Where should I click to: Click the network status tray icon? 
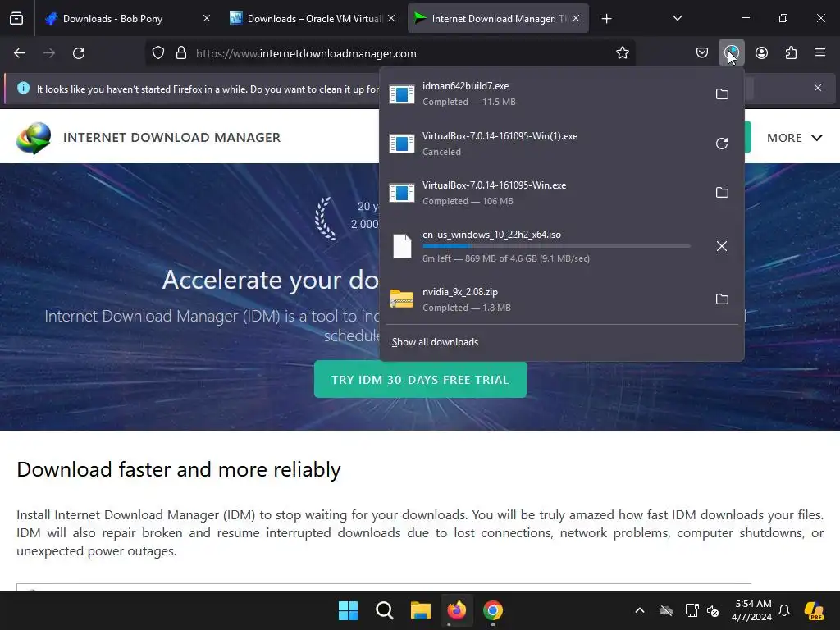tap(692, 610)
